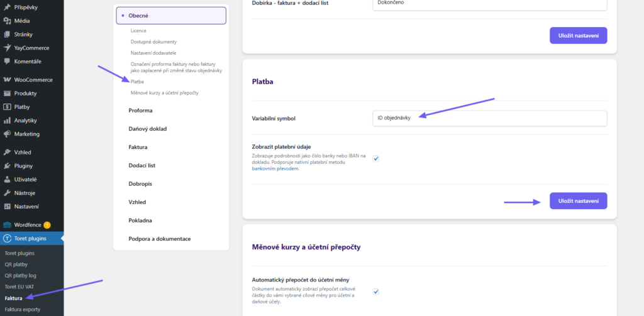Click the upper Uložit nastavení button
This screenshot has height=316, width=644.
(579, 36)
